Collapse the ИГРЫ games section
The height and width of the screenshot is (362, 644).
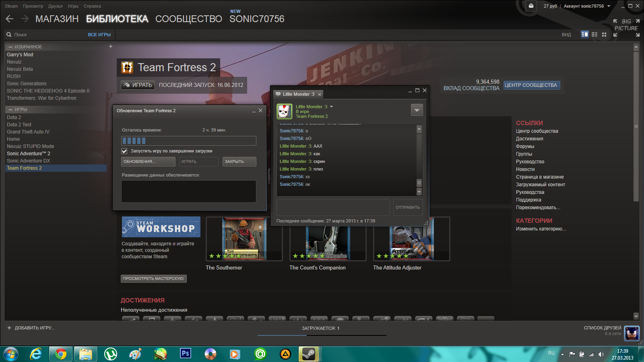10,110
